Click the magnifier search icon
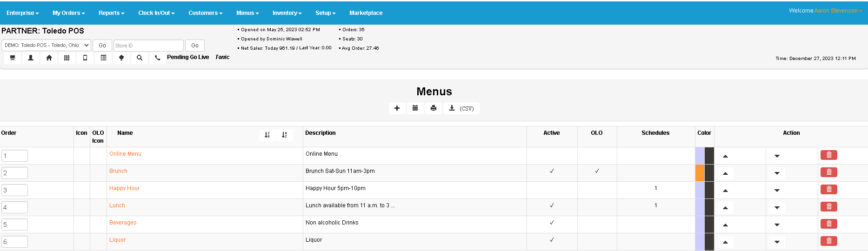 [140, 58]
